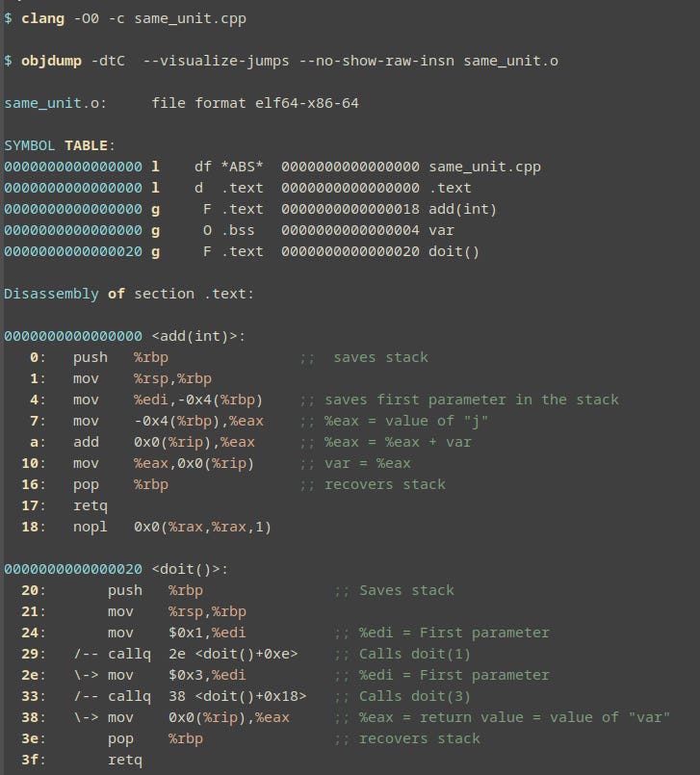Click 'pop' instruction at offset 16
This screenshot has width=700, height=775.
(86, 485)
